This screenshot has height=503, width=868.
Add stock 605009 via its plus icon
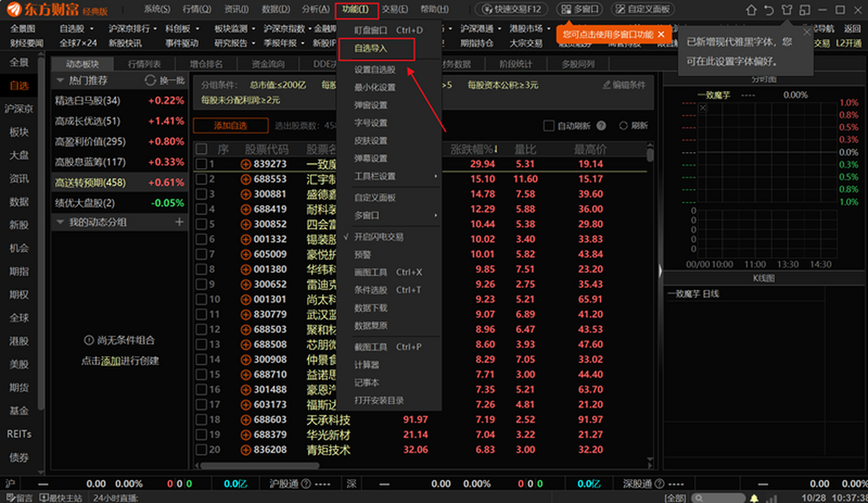[x=246, y=254]
